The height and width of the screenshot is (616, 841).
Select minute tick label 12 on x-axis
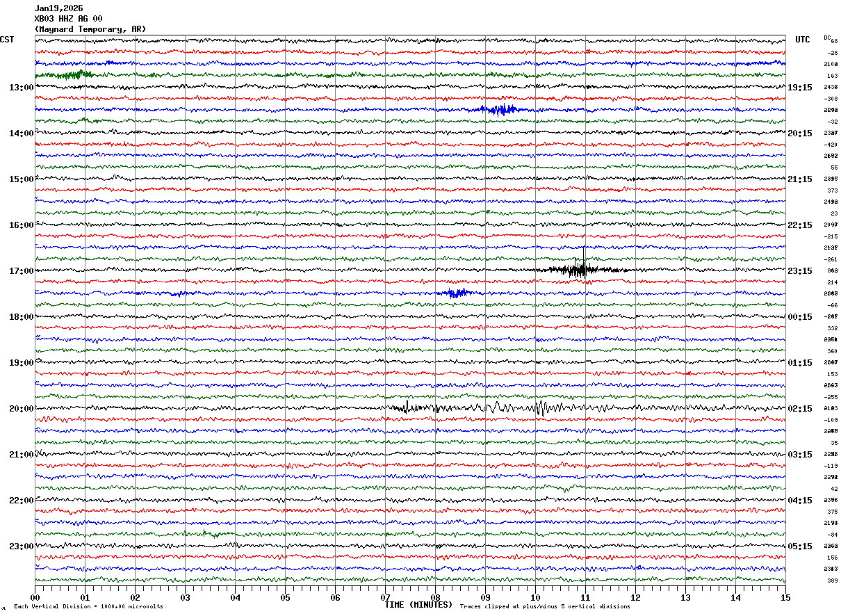[635, 597]
